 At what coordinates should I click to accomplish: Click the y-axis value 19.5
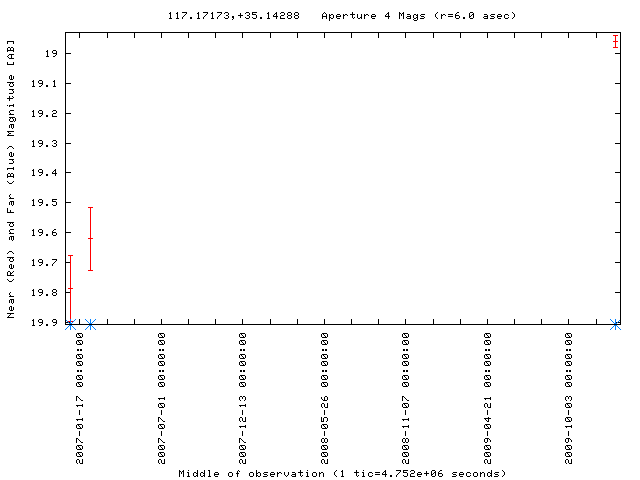44,202
